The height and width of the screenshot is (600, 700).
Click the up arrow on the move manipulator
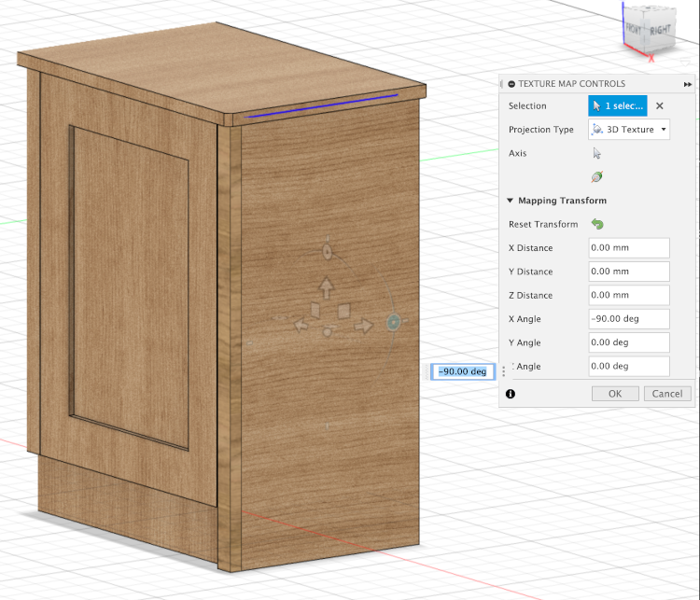pos(327,286)
